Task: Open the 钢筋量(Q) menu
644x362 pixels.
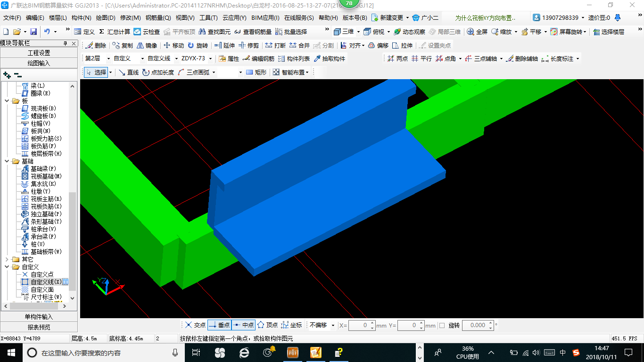Action: coord(158,18)
